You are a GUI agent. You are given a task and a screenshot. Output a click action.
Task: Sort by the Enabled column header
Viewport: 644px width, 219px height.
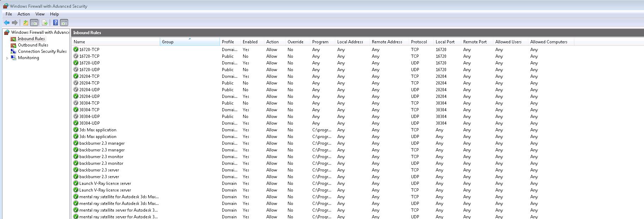(x=252, y=42)
